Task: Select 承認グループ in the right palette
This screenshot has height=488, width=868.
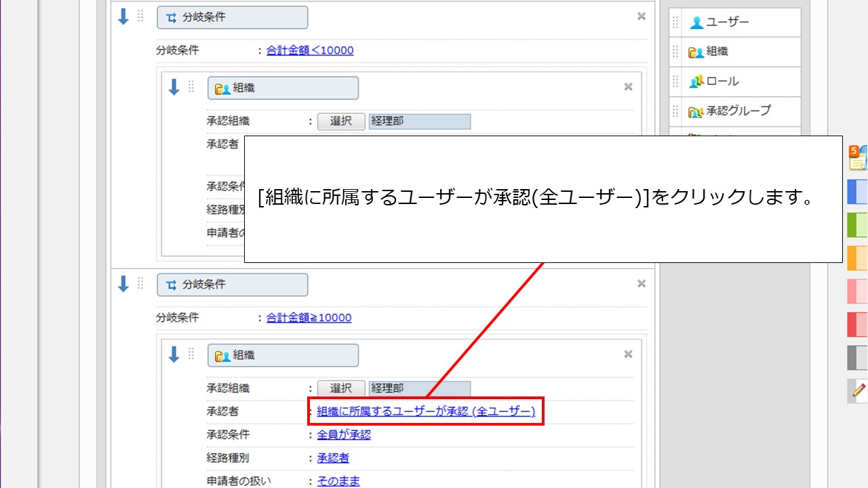Action: point(738,110)
